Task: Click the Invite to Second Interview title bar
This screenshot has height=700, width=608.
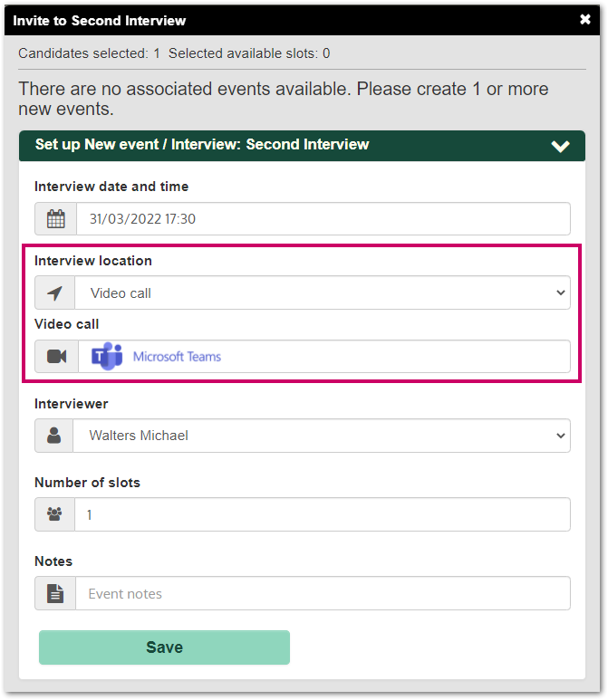Action: tap(272, 20)
